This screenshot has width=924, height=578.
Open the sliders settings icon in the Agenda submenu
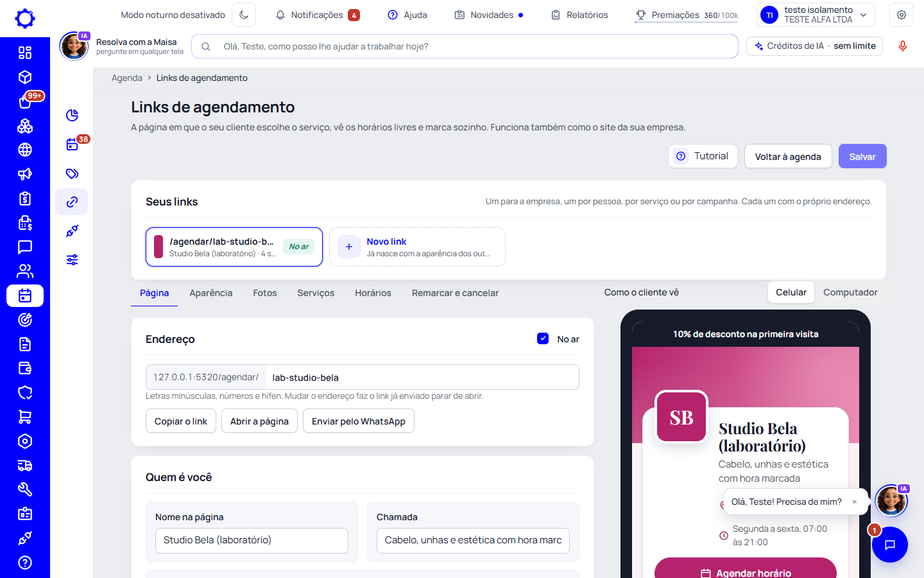pos(72,260)
